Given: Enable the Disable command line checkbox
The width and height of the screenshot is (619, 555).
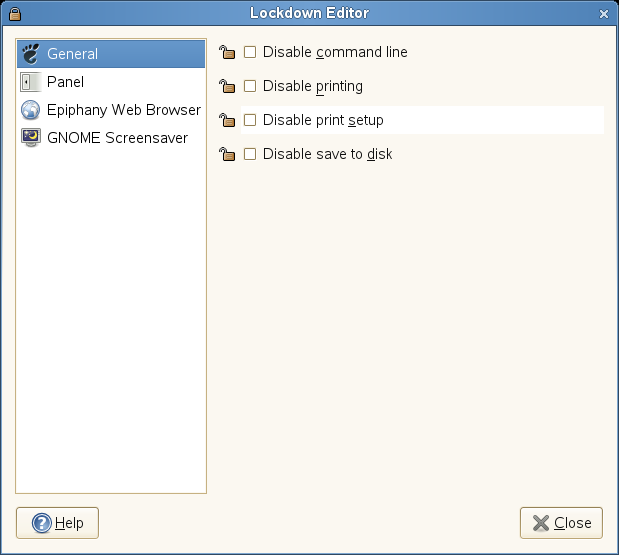Looking at the screenshot, I should click(x=250, y=52).
